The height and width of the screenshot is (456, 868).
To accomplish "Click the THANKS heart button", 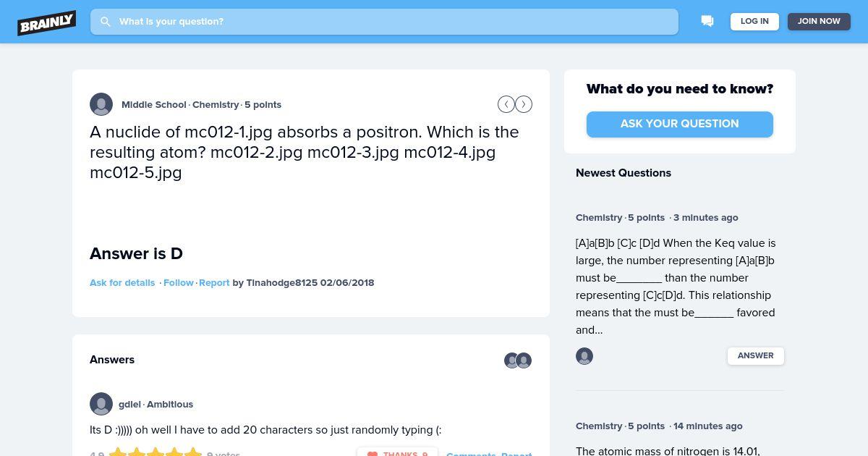I will point(397,453).
